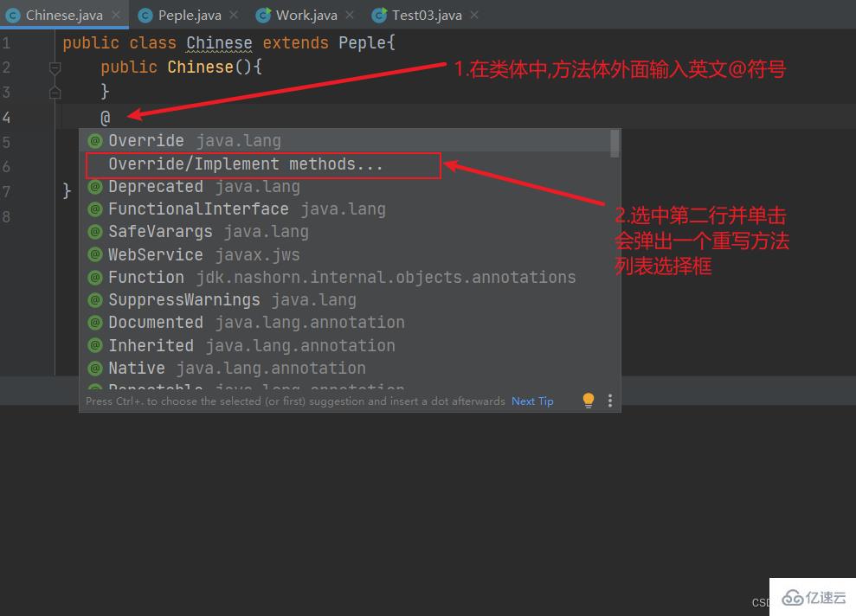
Task: Click the annotation icon beside Documented
Action: (x=95, y=323)
